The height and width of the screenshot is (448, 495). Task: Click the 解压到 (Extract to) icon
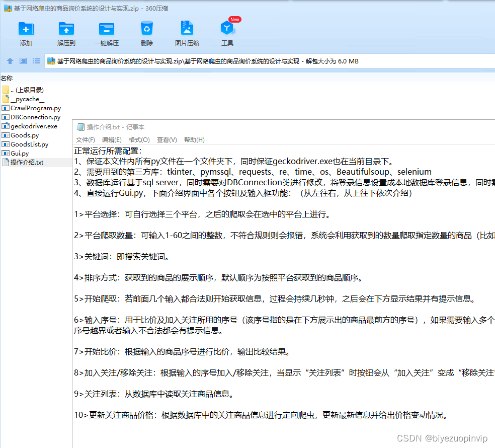(66, 29)
